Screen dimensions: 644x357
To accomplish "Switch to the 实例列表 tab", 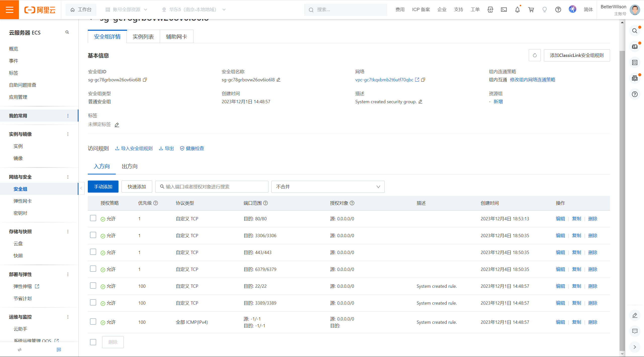I will click(143, 37).
